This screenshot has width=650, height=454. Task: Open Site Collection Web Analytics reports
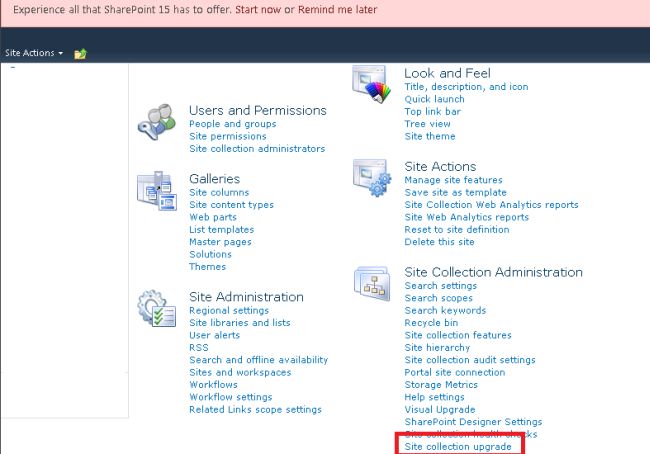tap(491, 205)
